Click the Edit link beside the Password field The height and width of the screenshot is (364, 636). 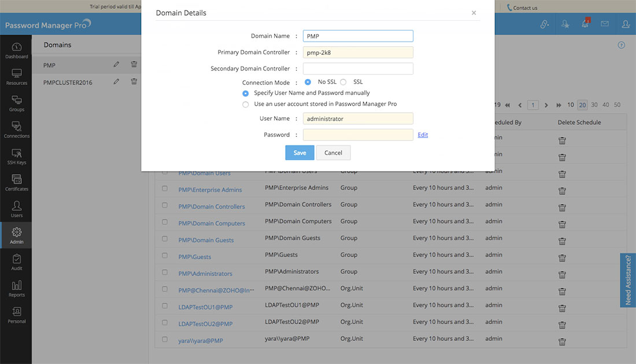(x=423, y=135)
